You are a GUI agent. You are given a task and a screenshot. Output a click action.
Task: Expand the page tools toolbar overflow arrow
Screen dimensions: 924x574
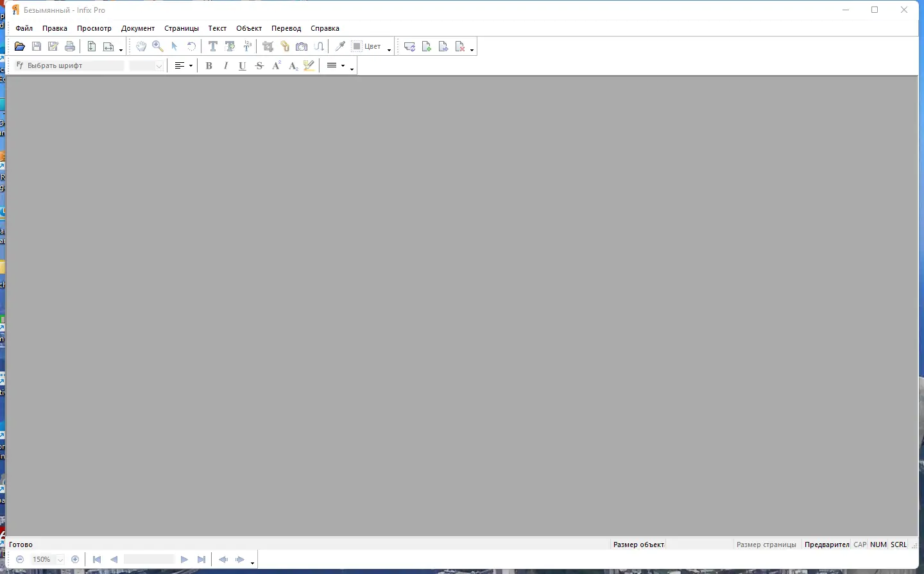pyautogui.click(x=472, y=50)
